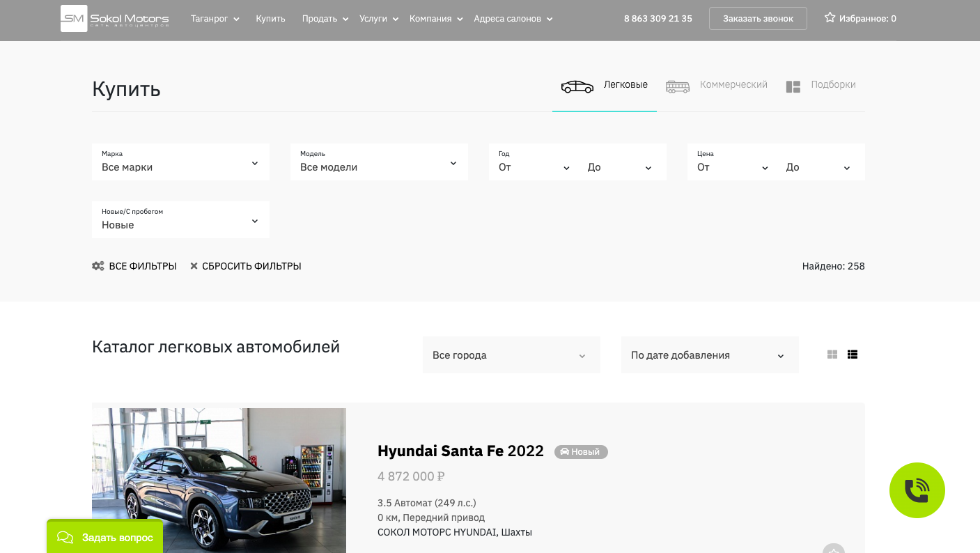The height and width of the screenshot is (553, 980).
Task: Click the green phone call icon
Action: point(917,490)
